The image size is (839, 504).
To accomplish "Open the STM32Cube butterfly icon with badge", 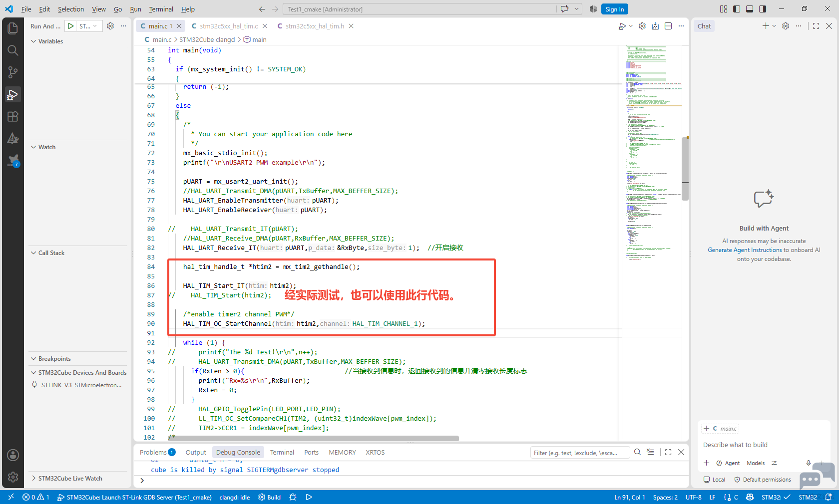I will 13,161.
